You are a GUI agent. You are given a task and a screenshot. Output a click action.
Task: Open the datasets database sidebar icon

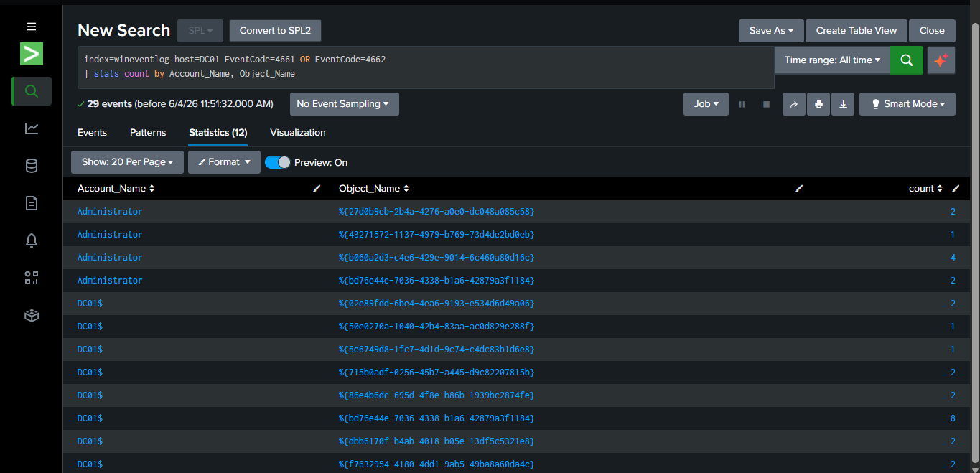[x=32, y=166]
